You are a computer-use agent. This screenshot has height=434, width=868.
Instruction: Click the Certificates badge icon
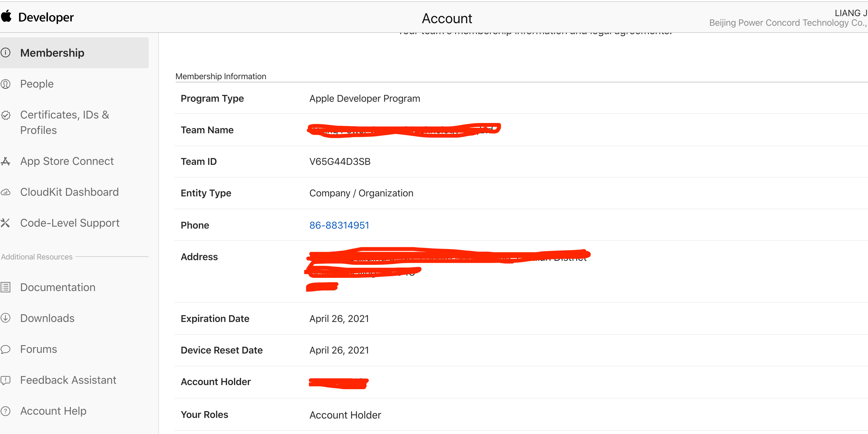pyautogui.click(x=6, y=115)
